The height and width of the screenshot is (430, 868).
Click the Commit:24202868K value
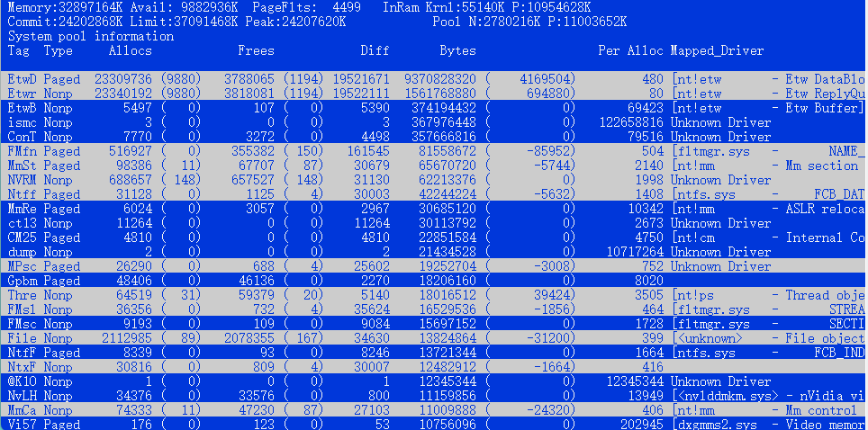(x=66, y=22)
